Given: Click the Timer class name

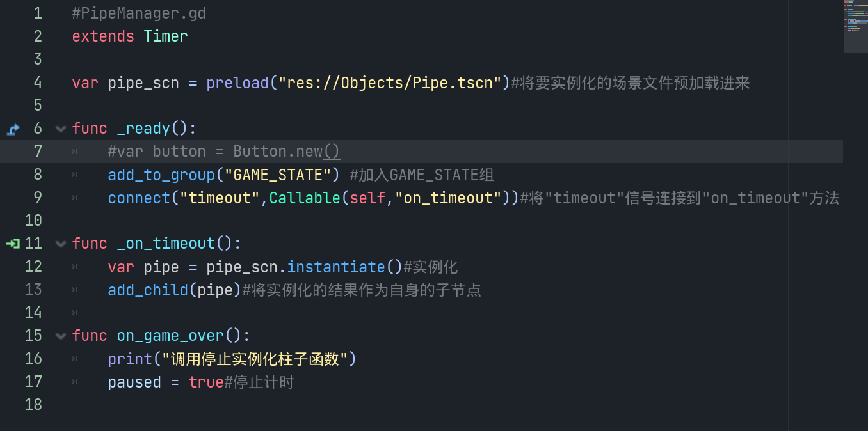Looking at the screenshot, I should coord(166,36).
